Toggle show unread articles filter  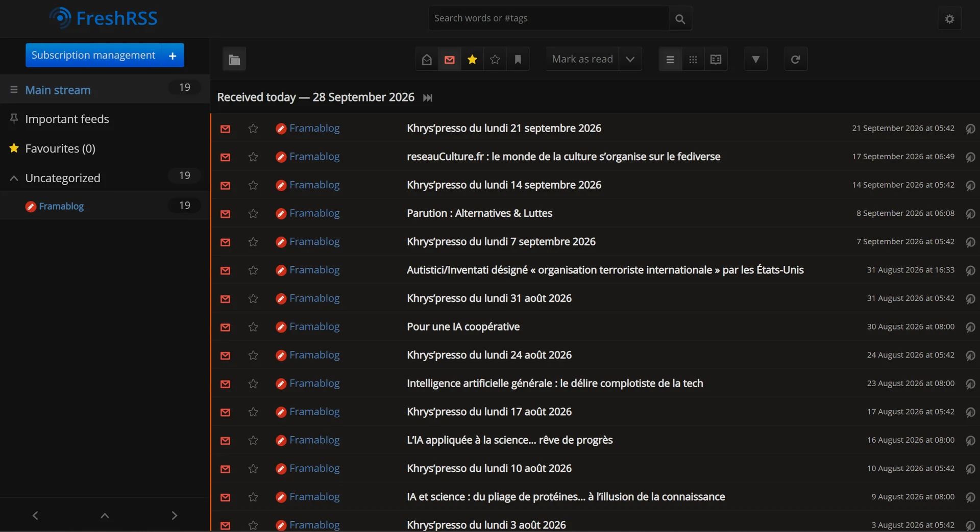click(449, 59)
